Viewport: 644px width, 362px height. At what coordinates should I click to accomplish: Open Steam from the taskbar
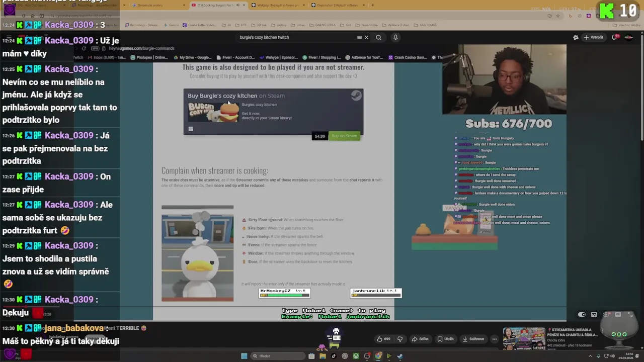[x=400, y=356]
